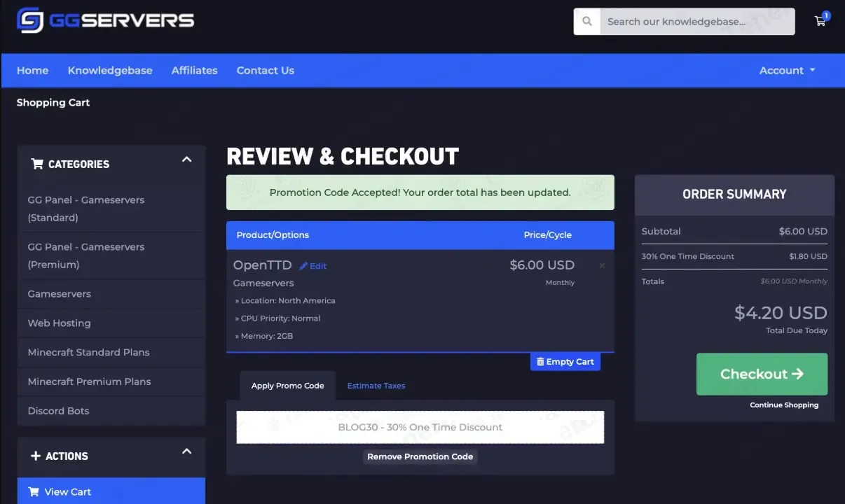Click the Continue Shopping link
Viewport: 845px width, 504px height.
783,405
